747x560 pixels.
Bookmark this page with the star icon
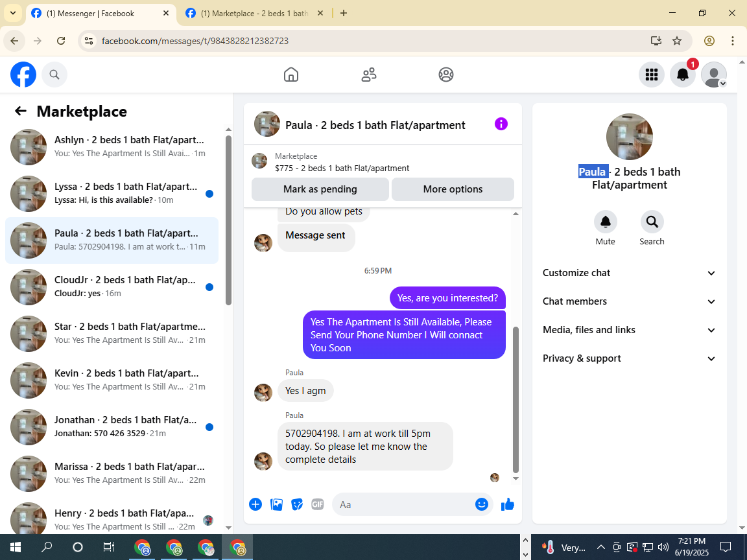(x=677, y=41)
